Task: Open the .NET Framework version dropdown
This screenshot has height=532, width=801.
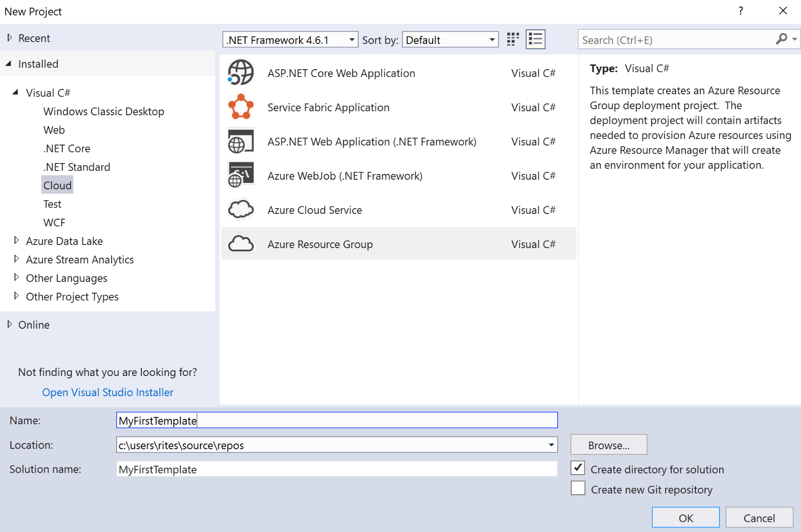Action: 290,40
